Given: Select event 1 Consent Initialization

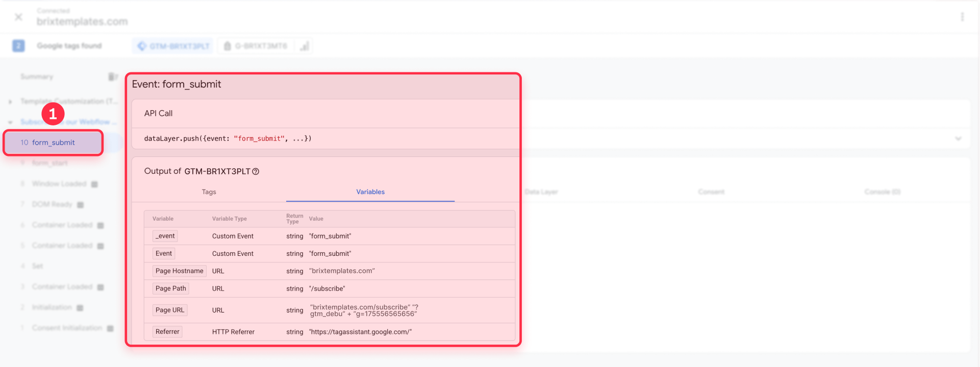Looking at the screenshot, I should click(x=67, y=328).
